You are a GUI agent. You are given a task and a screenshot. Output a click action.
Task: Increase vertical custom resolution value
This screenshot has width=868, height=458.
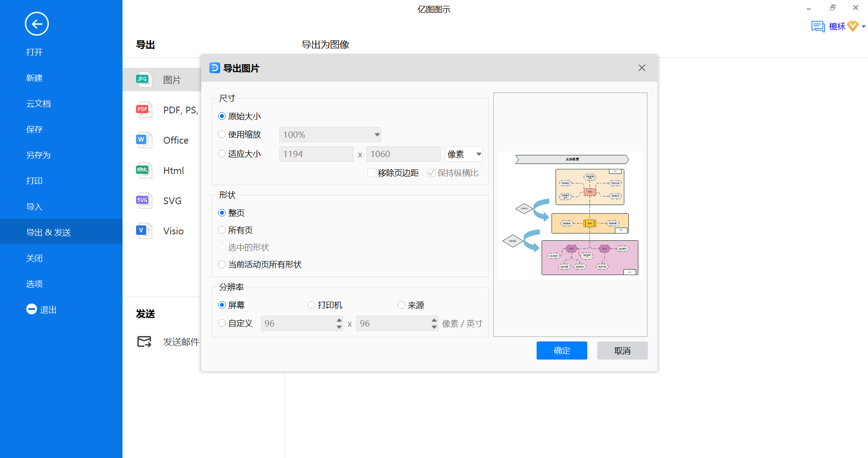click(434, 320)
